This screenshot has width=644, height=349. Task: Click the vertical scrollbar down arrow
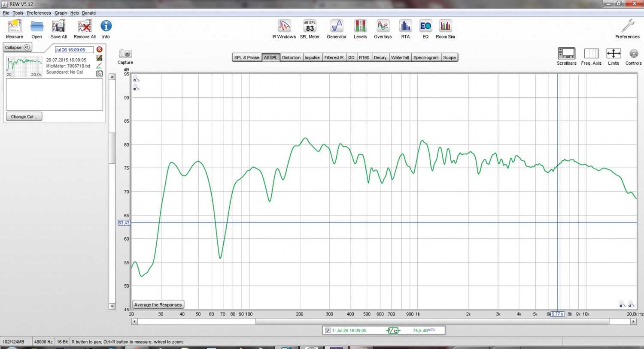pos(112,306)
